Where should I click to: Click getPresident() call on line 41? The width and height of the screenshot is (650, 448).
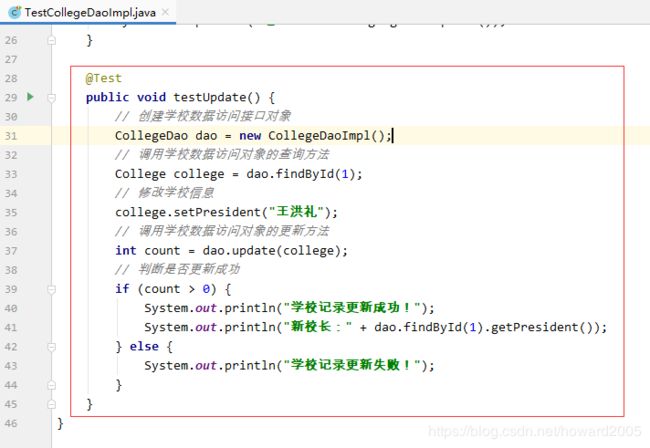[x=542, y=327]
